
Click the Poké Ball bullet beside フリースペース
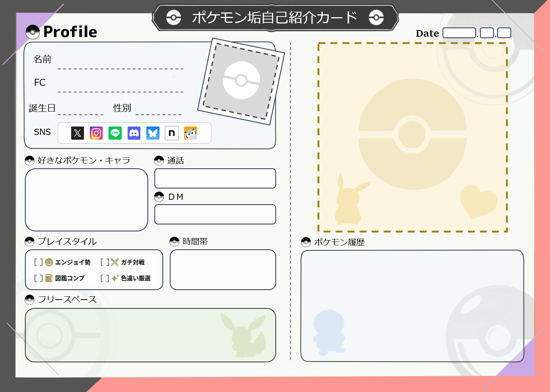click(29, 300)
